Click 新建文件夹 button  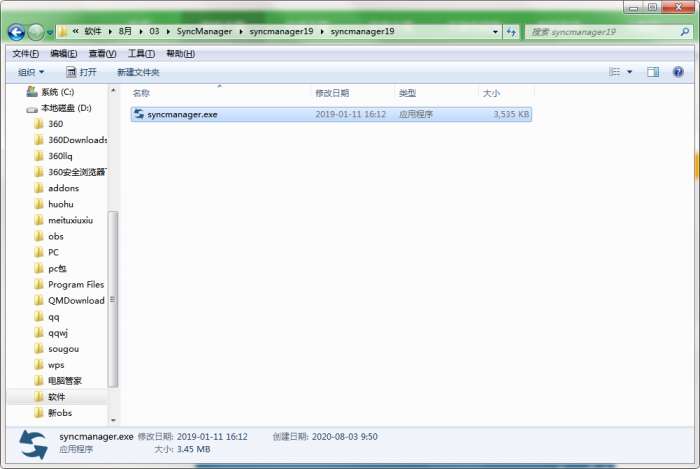point(138,72)
